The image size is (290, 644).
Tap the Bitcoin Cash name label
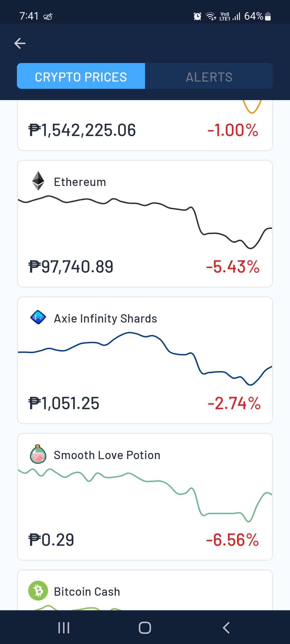point(87,592)
